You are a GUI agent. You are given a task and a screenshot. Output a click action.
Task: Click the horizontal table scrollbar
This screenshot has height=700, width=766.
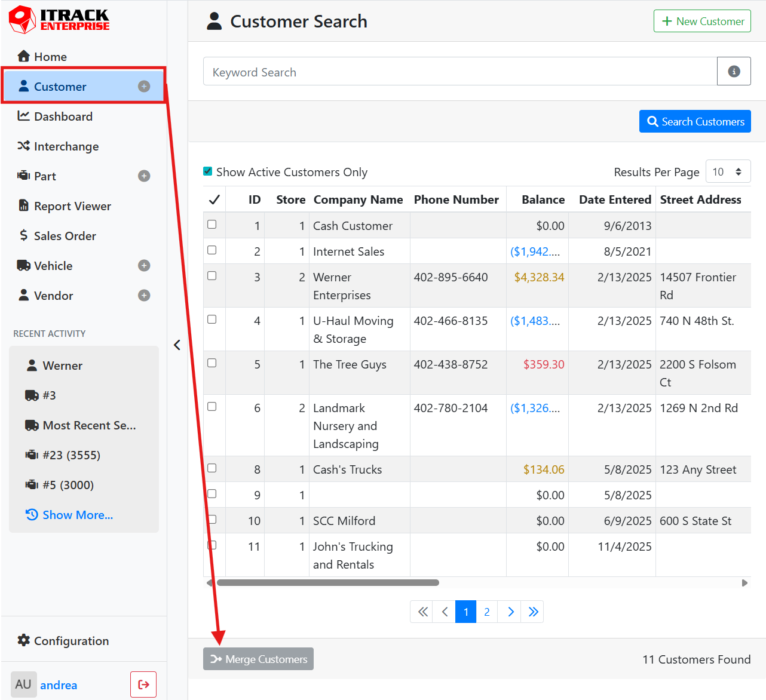(x=327, y=582)
